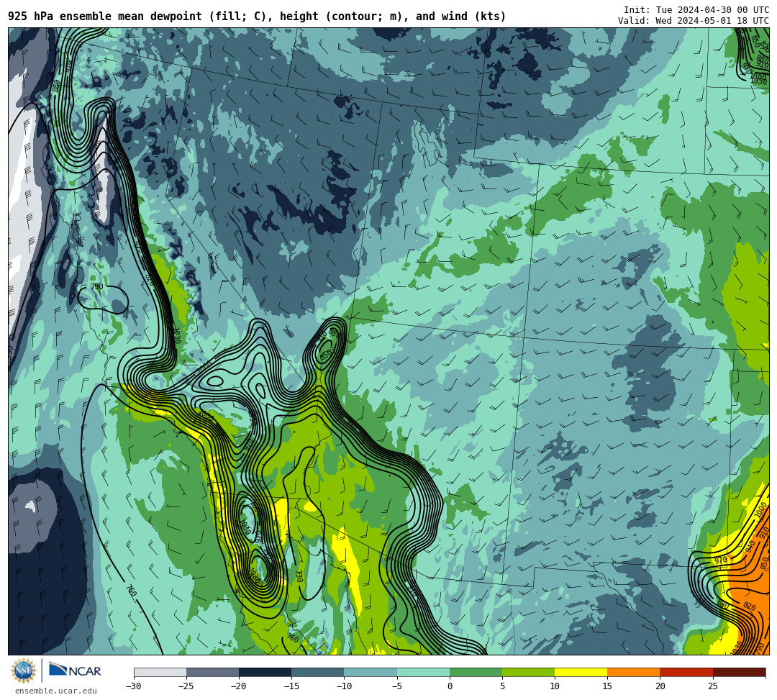
Task: Pick the 10 to 15 yellow swatch
Action: click(581, 672)
